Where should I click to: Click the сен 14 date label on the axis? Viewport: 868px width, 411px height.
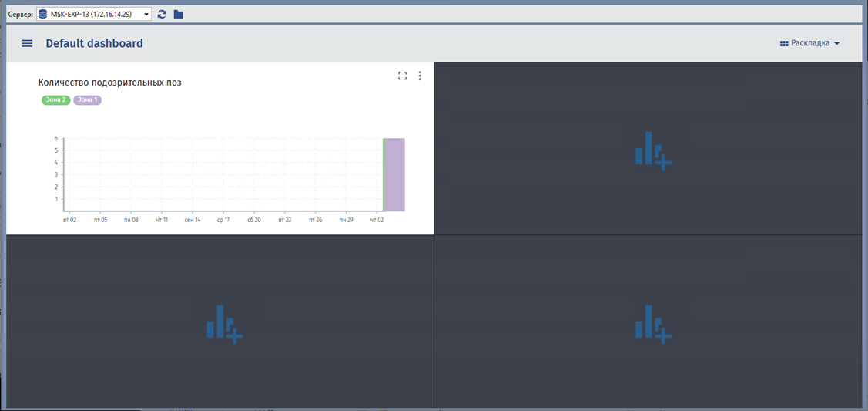[193, 220]
